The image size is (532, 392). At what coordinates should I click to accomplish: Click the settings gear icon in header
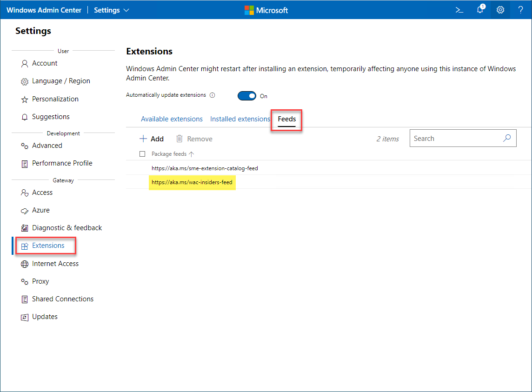coord(500,10)
